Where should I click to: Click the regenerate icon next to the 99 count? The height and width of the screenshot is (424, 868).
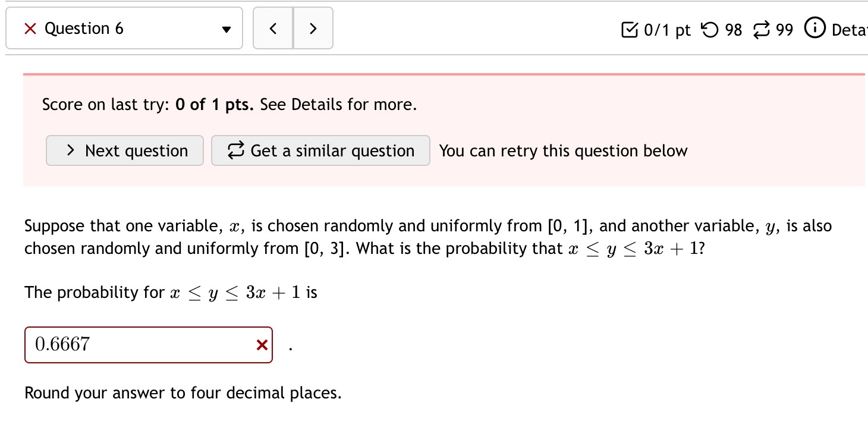[763, 29]
